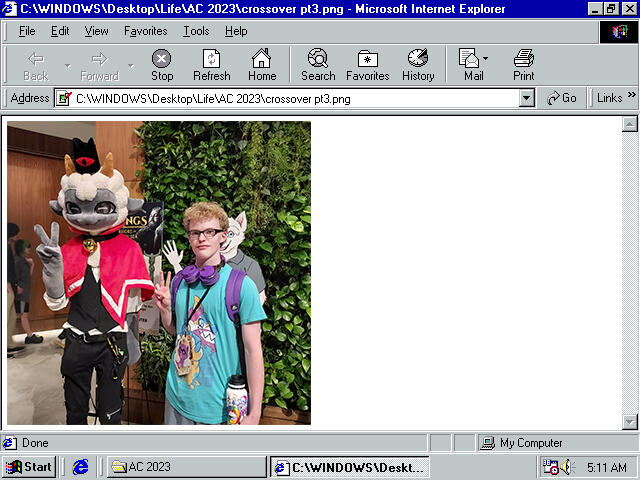The width and height of the screenshot is (640, 480).
Task: Open the Tools menu
Action: point(196,31)
